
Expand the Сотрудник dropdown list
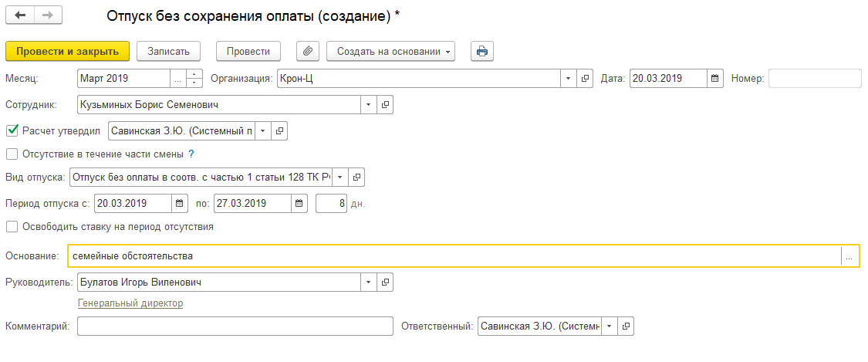pos(368,104)
